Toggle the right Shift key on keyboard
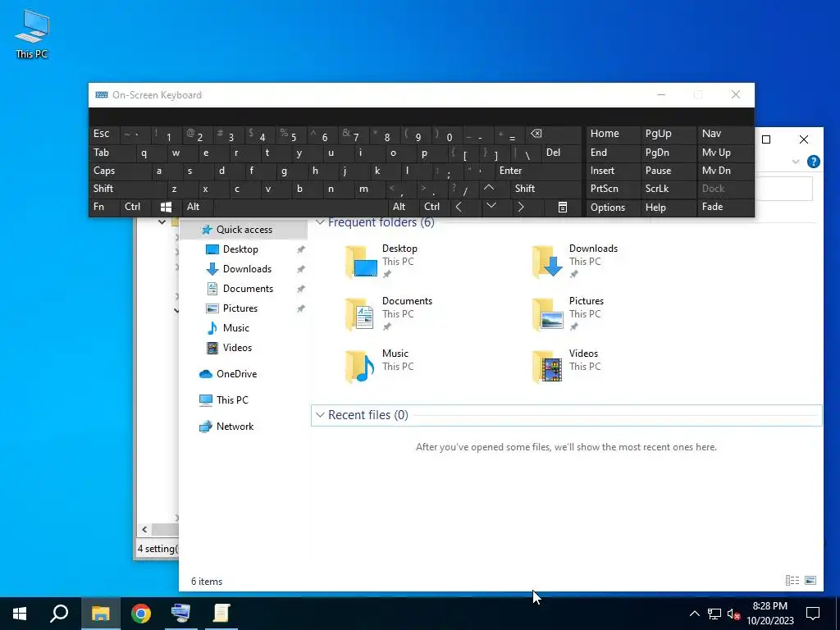 (x=546, y=189)
